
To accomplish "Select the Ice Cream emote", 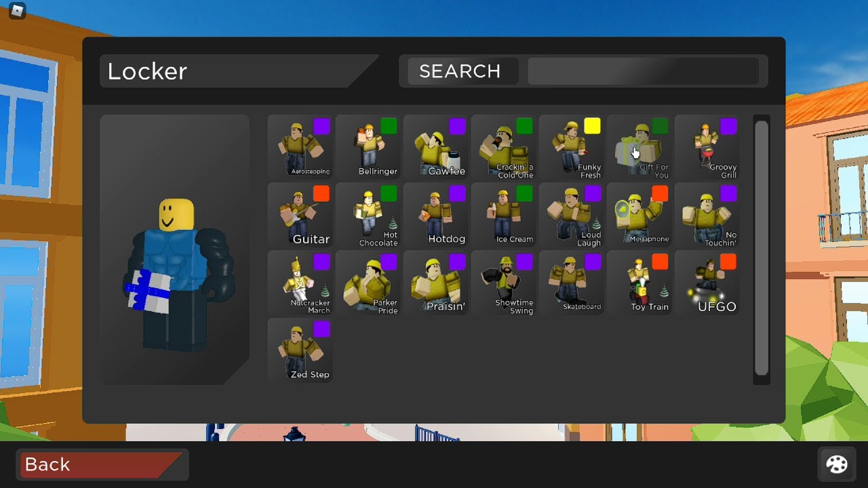I will pos(504,215).
